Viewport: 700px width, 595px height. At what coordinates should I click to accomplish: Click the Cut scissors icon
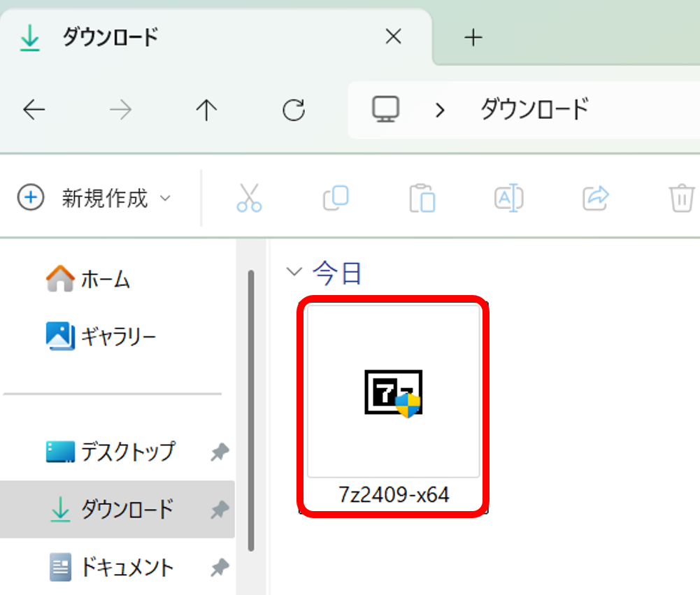(x=249, y=198)
